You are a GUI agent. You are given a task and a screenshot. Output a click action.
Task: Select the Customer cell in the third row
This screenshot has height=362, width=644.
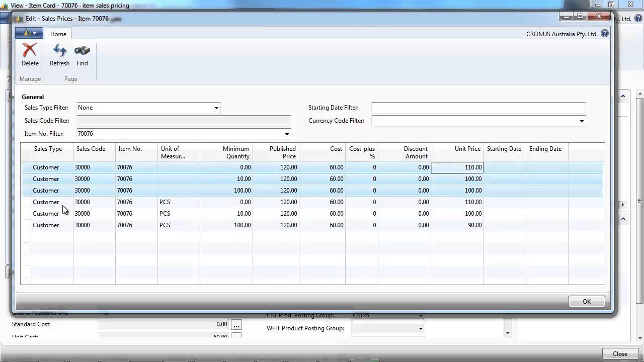pos(52,191)
